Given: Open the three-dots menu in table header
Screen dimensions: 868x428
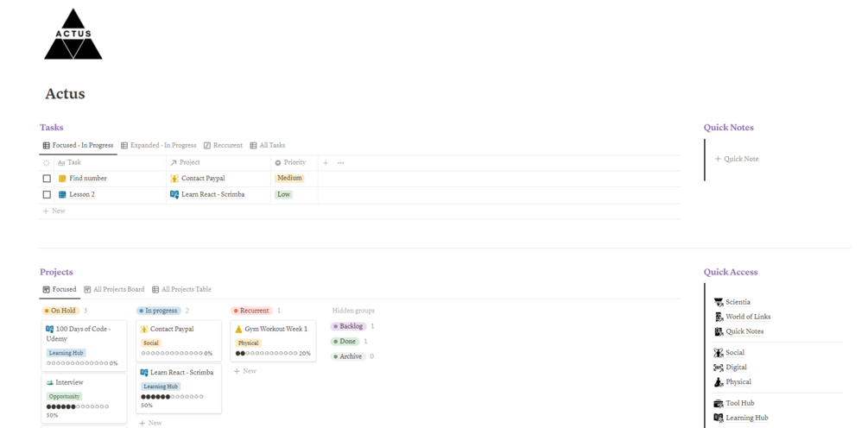Looking at the screenshot, I should 340,163.
